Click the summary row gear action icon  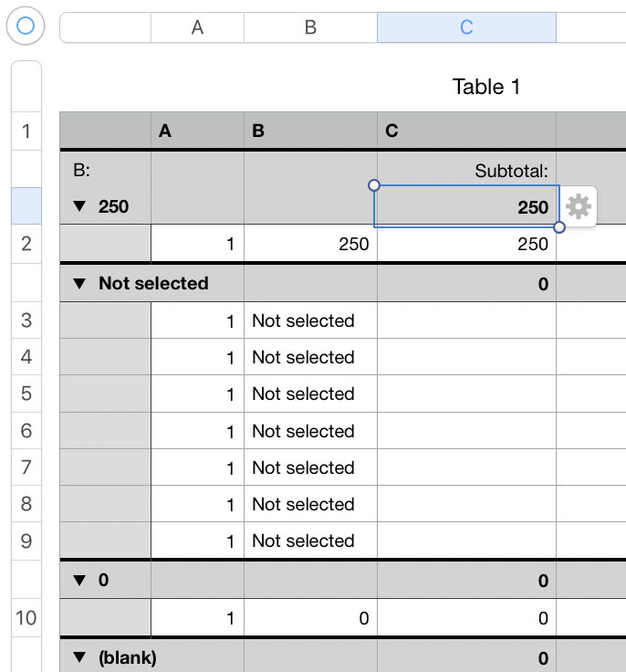coord(579,207)
